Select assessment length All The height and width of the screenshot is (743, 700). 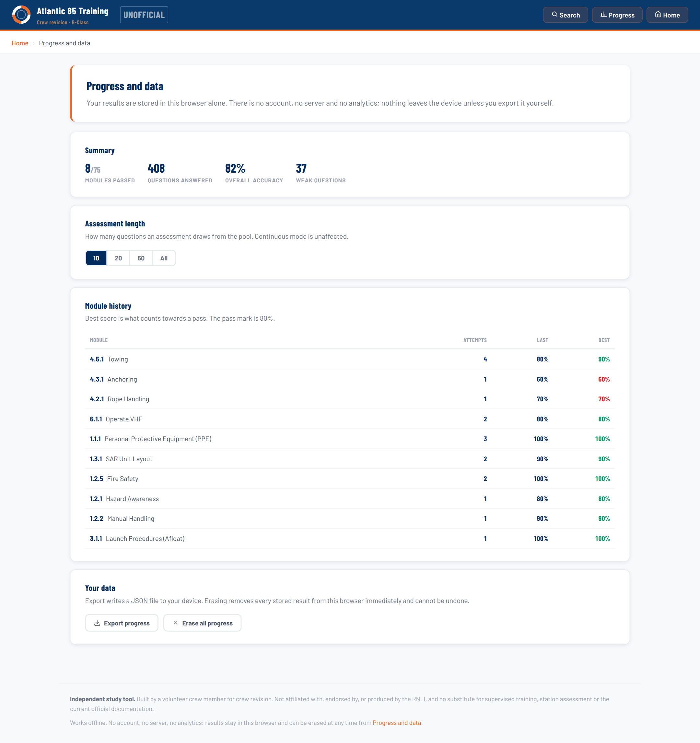coord(164,258)
